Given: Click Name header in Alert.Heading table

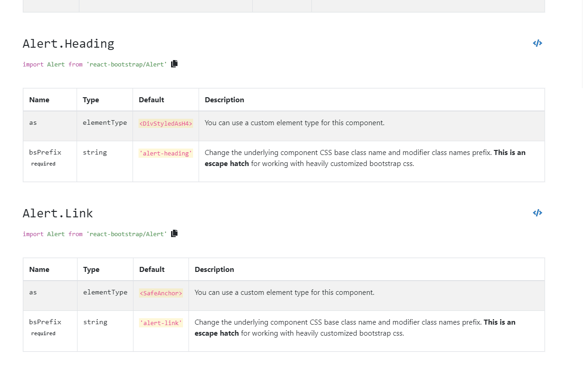Looking at the screenshot, I should (x=39, y=100).
